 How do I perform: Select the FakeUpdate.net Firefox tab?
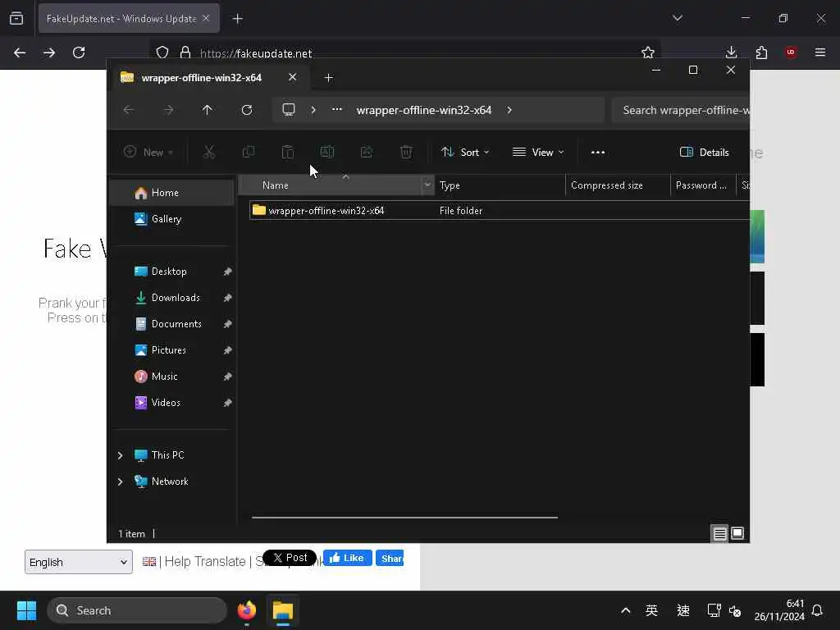129,18
